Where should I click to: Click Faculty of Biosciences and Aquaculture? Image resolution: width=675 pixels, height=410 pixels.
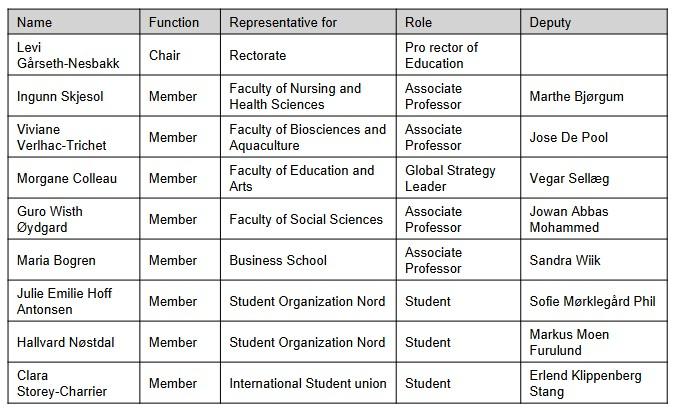(307, 137)
